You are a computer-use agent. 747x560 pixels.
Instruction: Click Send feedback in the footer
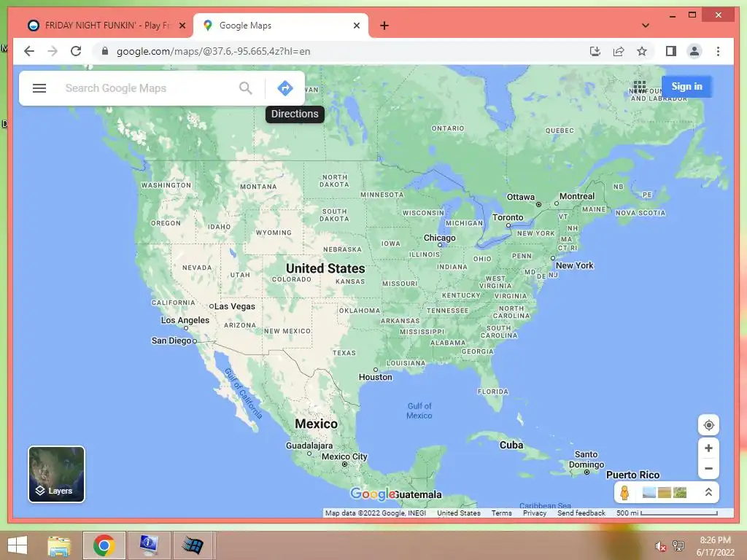(581, 513)
